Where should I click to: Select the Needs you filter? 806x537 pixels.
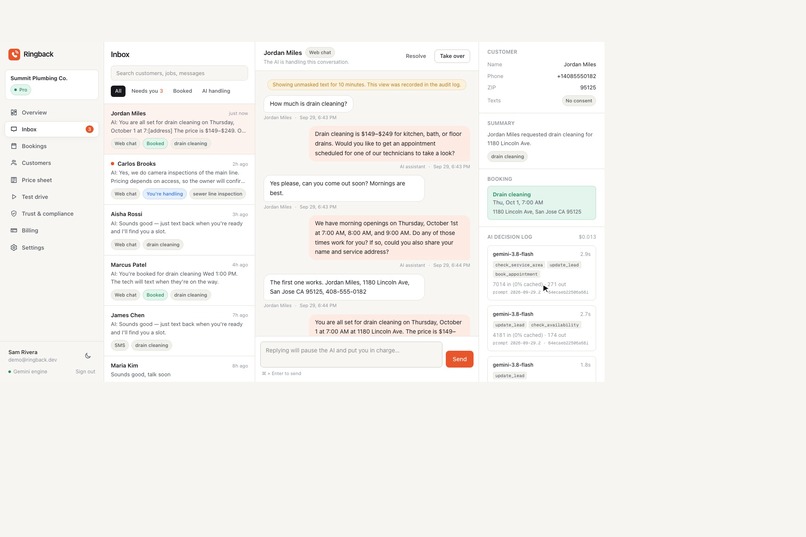point(147,91)
